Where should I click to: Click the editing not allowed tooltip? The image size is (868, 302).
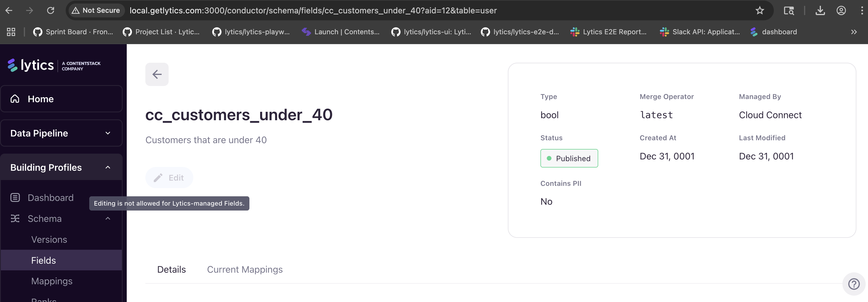tap(169, 203)
